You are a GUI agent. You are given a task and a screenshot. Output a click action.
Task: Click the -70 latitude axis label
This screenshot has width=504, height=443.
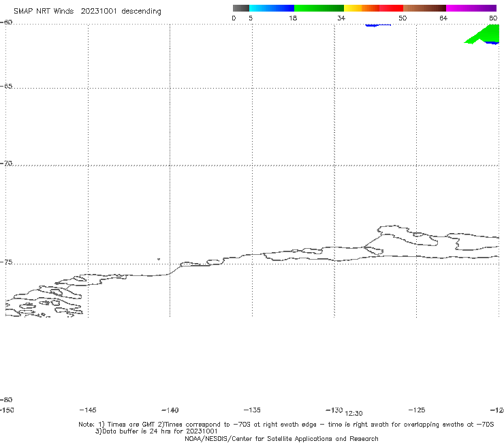pos(6,164)
